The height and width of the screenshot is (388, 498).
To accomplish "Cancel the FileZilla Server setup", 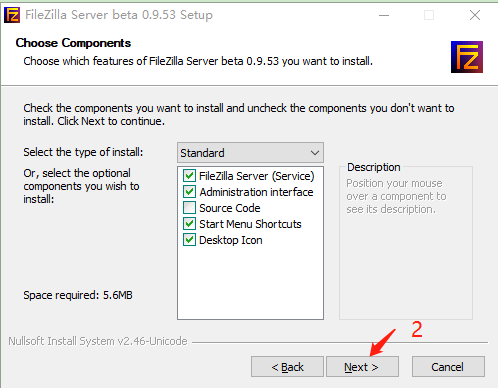I will [x=448, y=367].
